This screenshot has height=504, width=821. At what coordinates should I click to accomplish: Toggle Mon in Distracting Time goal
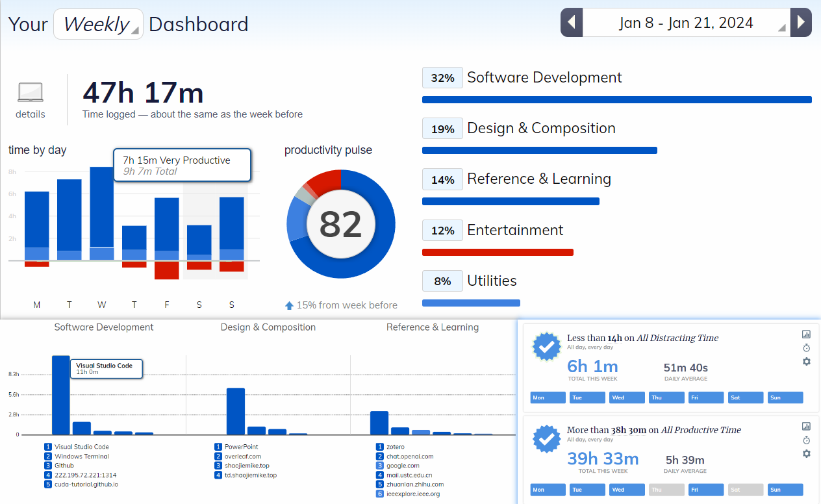pos(548,397)
